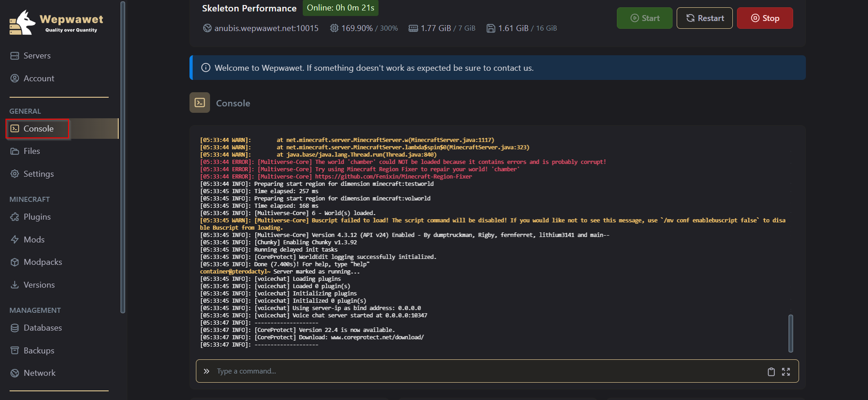Click the console output scrollbar
The height and width of the screenshot is (400, 868).
click(x=791, y=333)
